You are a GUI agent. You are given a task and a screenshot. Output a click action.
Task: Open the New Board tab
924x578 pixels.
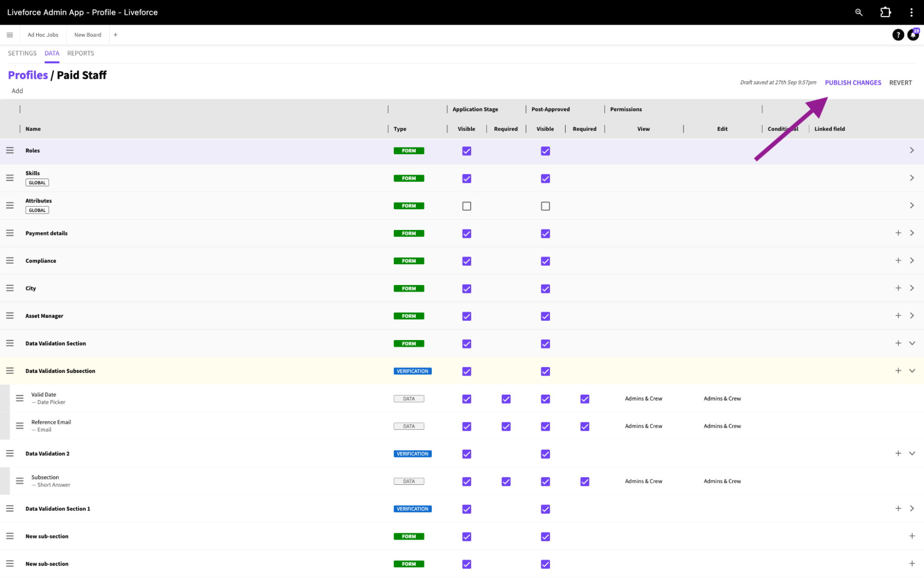pos(88,35)
